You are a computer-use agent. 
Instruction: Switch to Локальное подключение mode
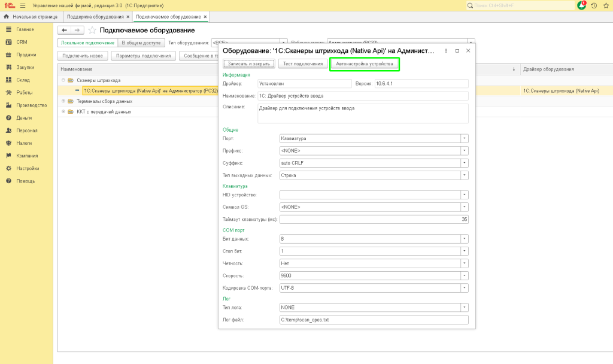click(87, 43)
